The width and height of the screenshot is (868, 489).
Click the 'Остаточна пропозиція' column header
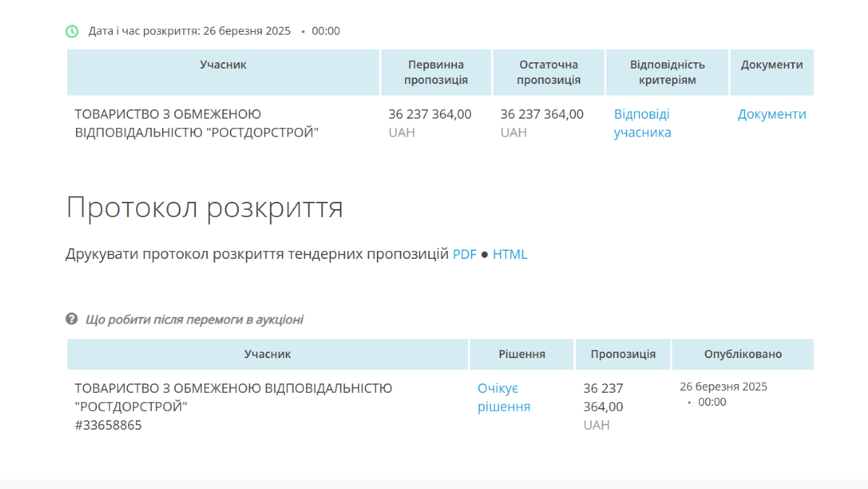[x=548, y=72]
